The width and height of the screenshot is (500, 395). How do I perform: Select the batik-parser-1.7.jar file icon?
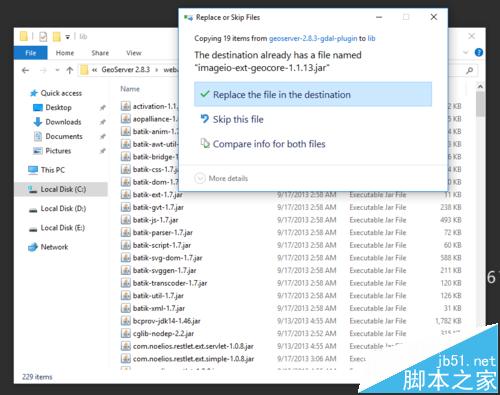point(126,232)
